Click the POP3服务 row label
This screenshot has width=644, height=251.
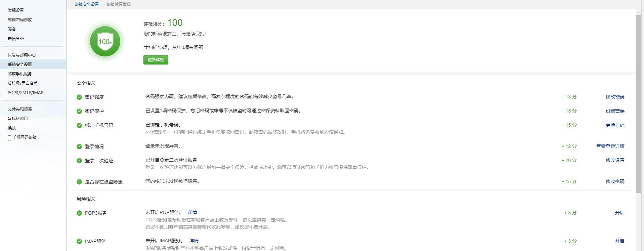click(96, 213)
